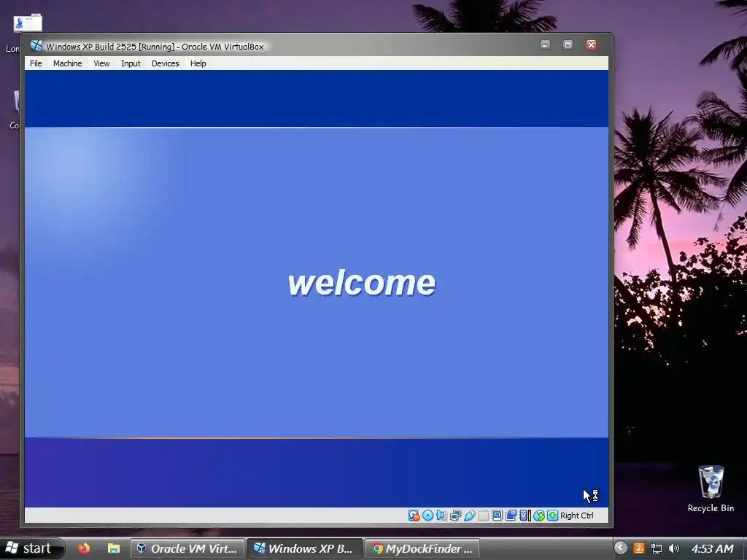Click the audio status icon in VirtualBox

tap(441, 516)
